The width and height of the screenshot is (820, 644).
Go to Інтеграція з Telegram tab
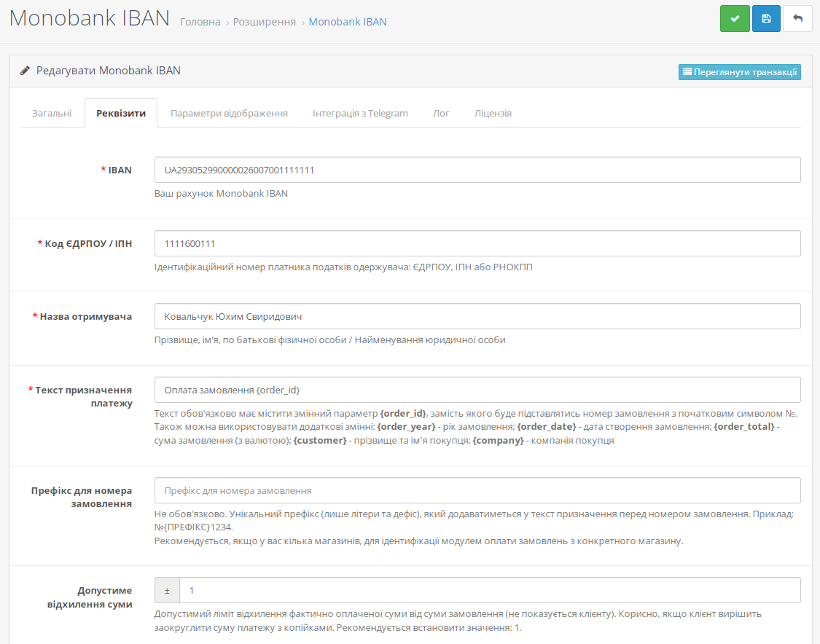click(360, 113)
